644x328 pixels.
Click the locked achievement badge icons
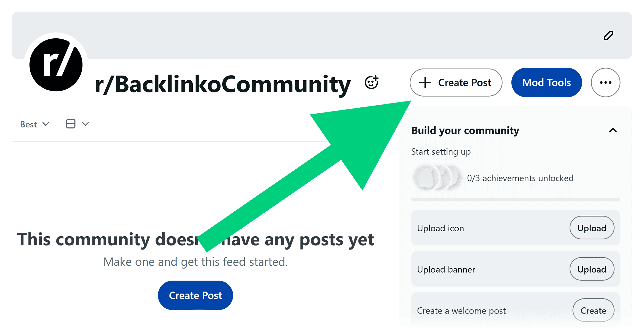pos(438,178)
